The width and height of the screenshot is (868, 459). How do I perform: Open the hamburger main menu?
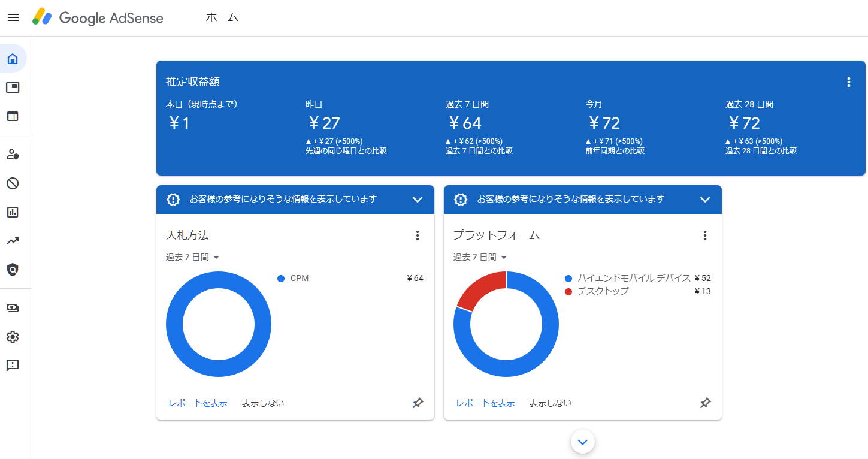pyautogui.click(x=13, y=18)
